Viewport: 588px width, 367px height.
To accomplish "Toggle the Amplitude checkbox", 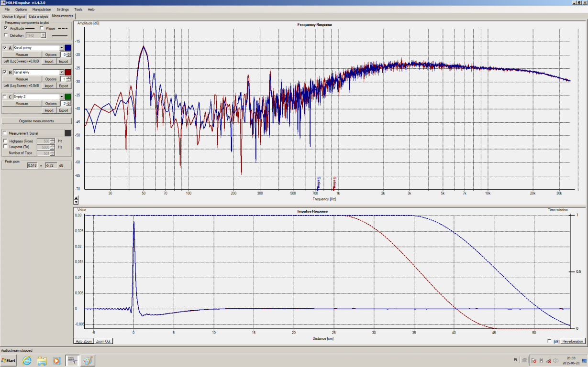I will point(6,28).
